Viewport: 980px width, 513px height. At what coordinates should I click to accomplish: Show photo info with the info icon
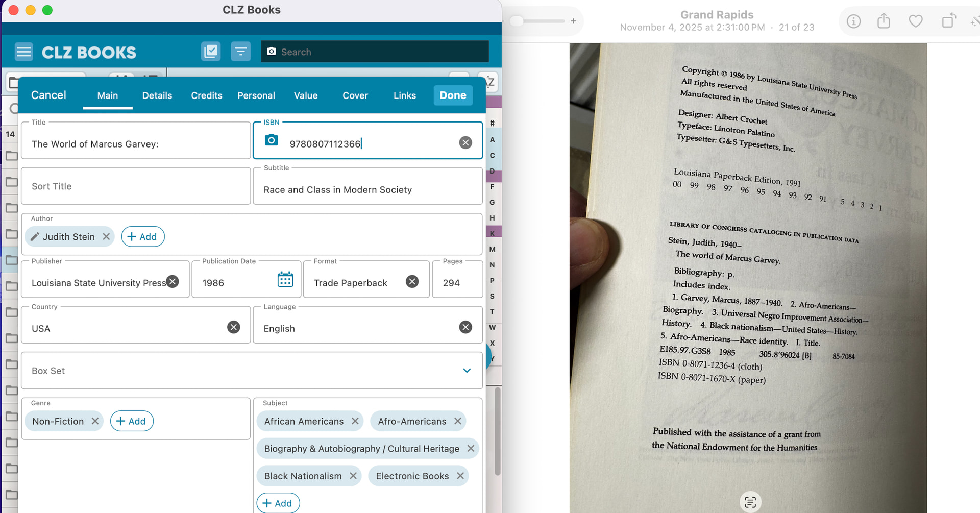853,21
